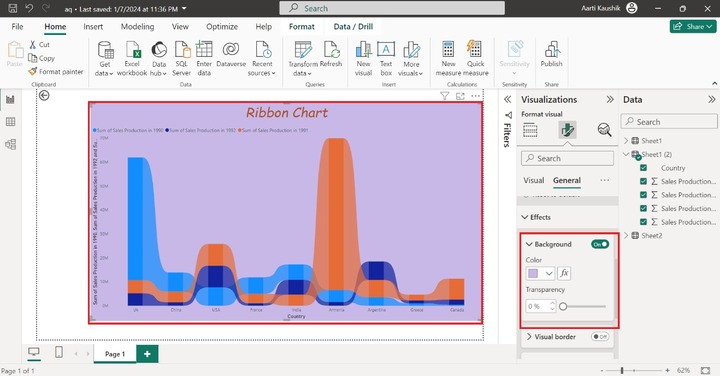Toggle Background effect switch off

600,244
